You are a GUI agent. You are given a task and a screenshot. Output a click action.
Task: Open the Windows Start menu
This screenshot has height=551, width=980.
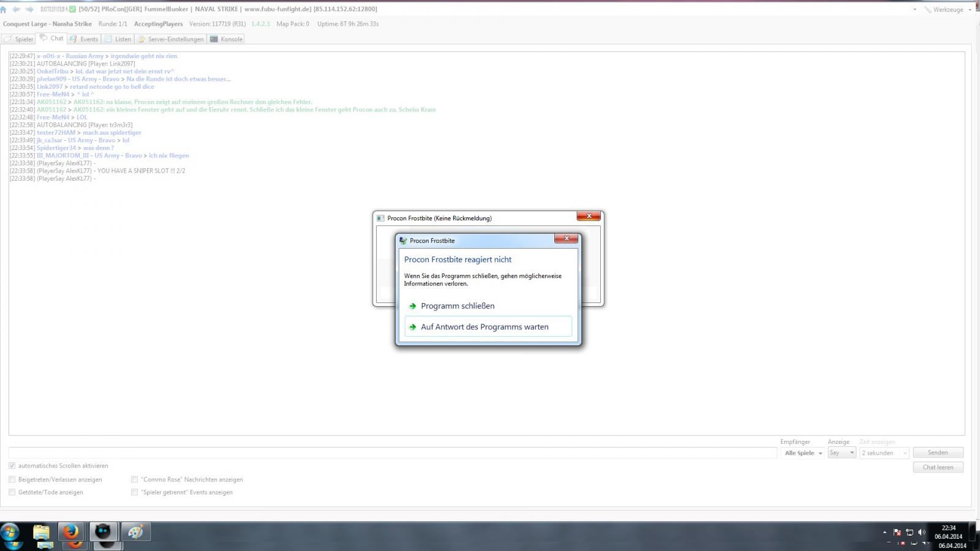[10, 532]
